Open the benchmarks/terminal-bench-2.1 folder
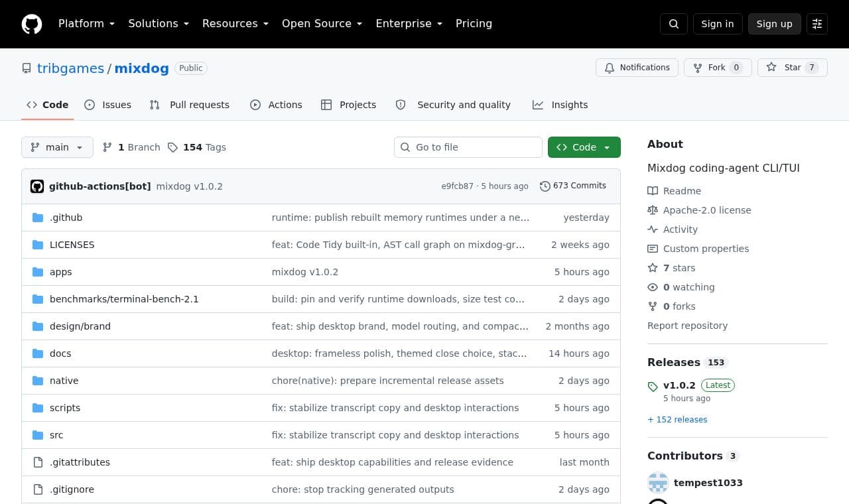The width and height of the screenshot is (849, 504). coord(124,299)
